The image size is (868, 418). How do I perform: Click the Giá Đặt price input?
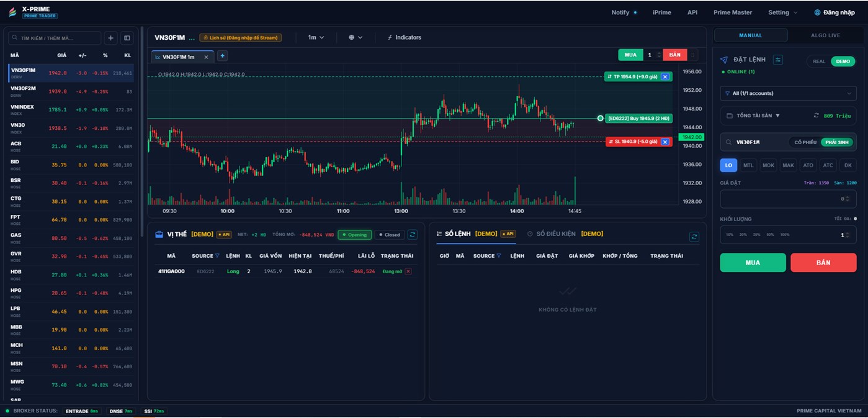coord(788,199)
